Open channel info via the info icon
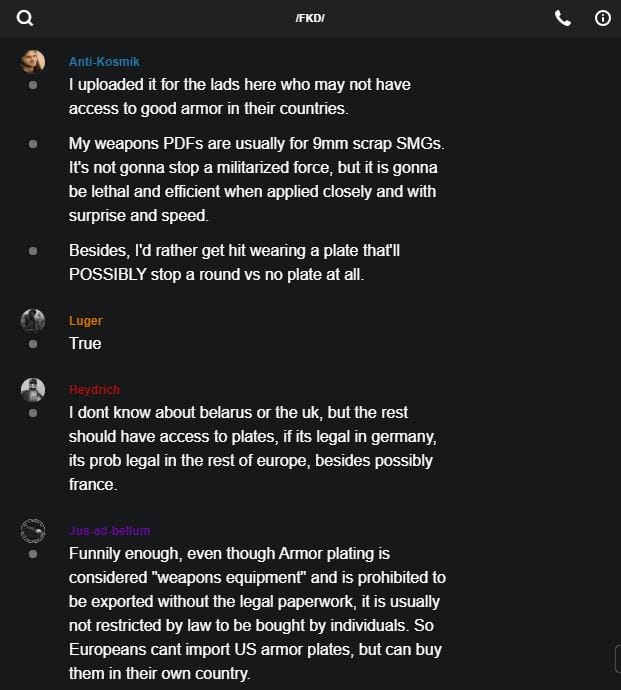Screen dimensions: 621x690 coord(603,18)
